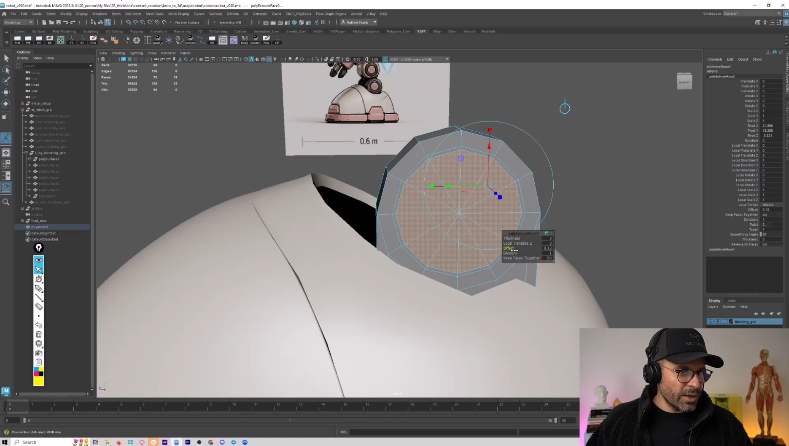Collapse the m_robot_grp node in Outliner

click(x=23, y=109)
